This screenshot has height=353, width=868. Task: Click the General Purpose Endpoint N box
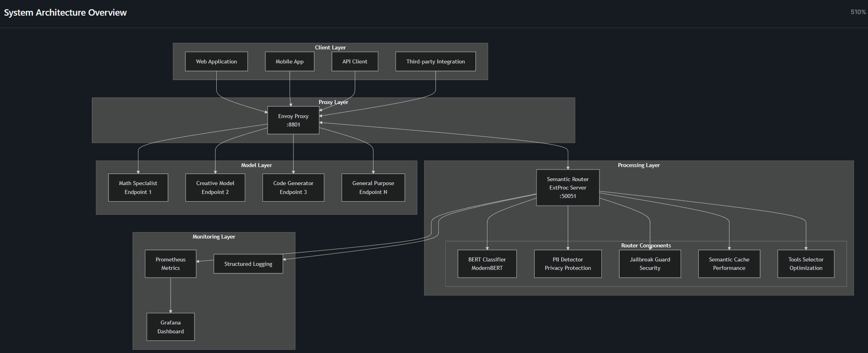point(373,188)
